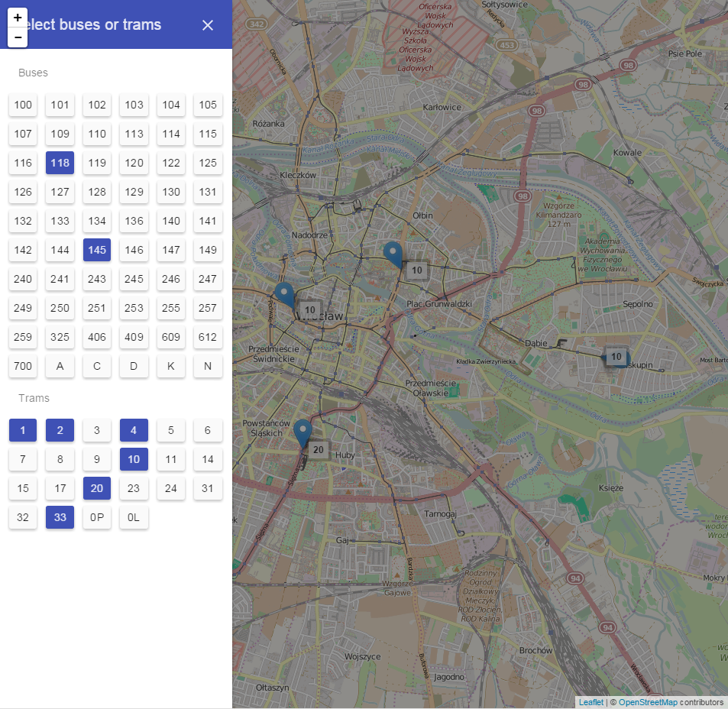Image resolution: width=728 pixels, height=709 pixels.
Task: Open the Leaflet attribution link
Action: click(590, 702)
